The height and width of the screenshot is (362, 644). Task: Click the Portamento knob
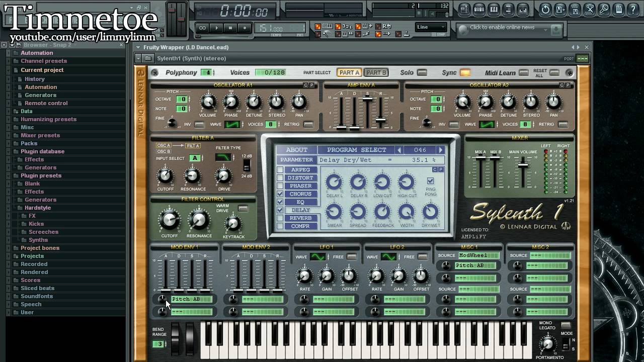[x=547, y=344]
